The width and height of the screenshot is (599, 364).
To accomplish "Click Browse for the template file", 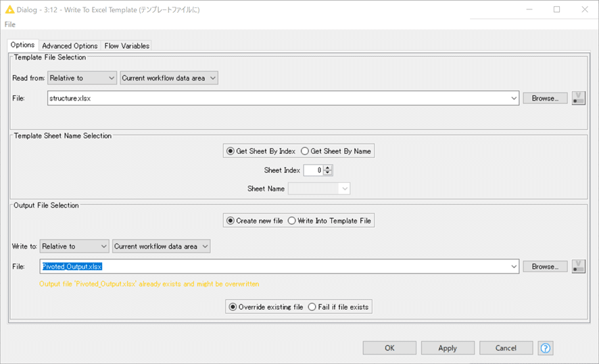I will pos(544,98).
